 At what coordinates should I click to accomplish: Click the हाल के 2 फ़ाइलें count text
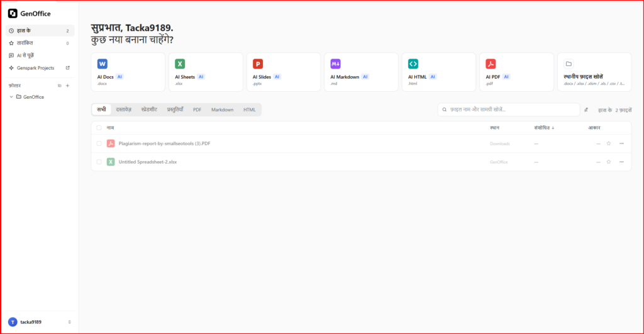(x=614, y=110)
